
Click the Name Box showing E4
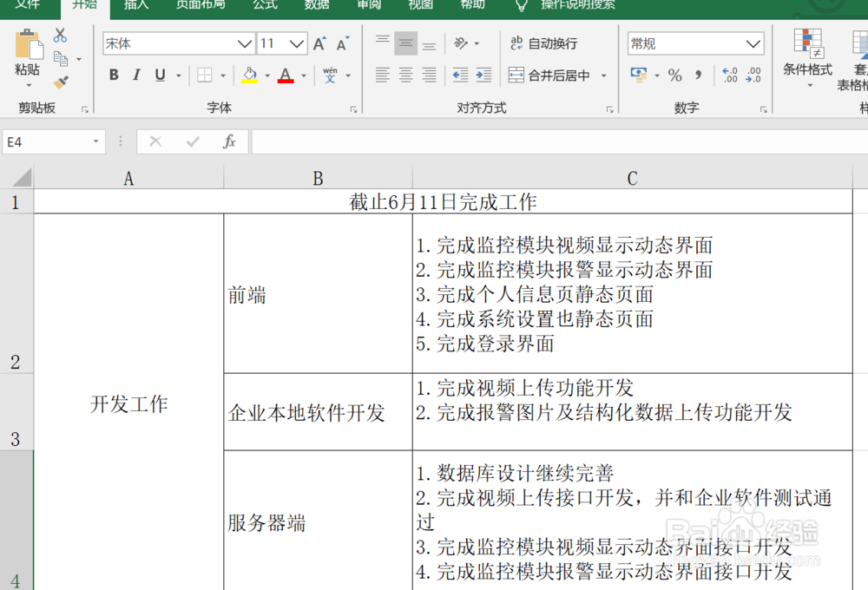pos(48,141)
